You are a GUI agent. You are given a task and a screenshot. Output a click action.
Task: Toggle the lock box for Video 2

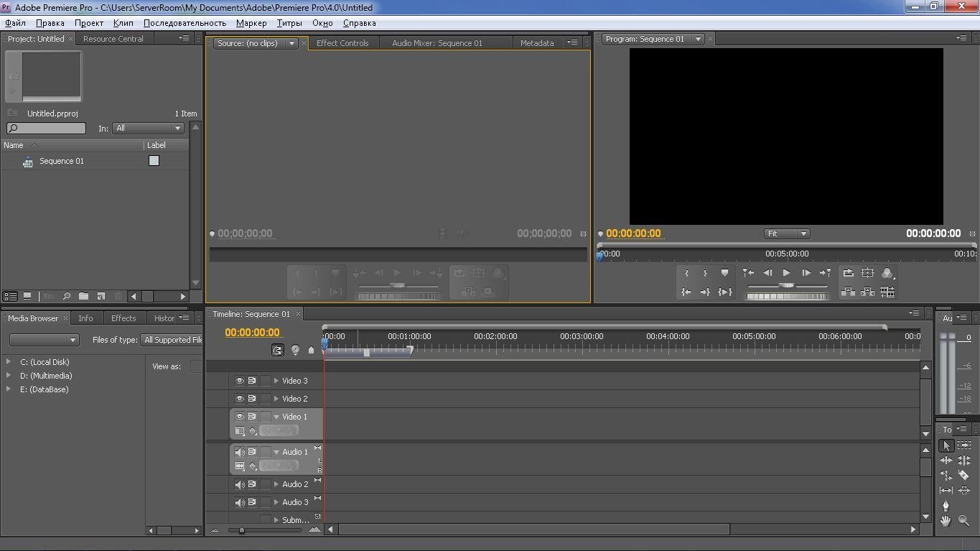tap(266, 399)
